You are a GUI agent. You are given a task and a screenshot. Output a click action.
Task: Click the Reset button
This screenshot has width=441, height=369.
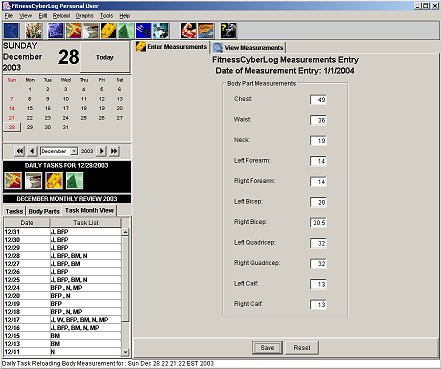coord(302,348)
